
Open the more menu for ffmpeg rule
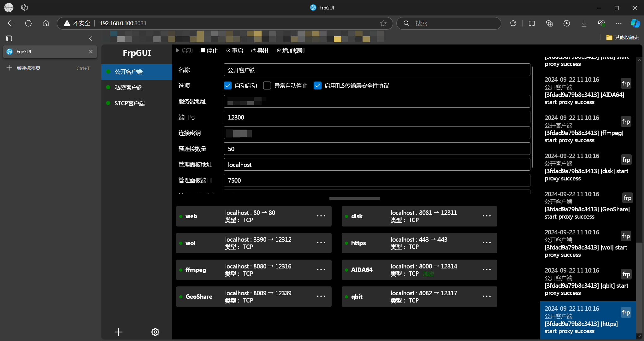click(321, 270)
